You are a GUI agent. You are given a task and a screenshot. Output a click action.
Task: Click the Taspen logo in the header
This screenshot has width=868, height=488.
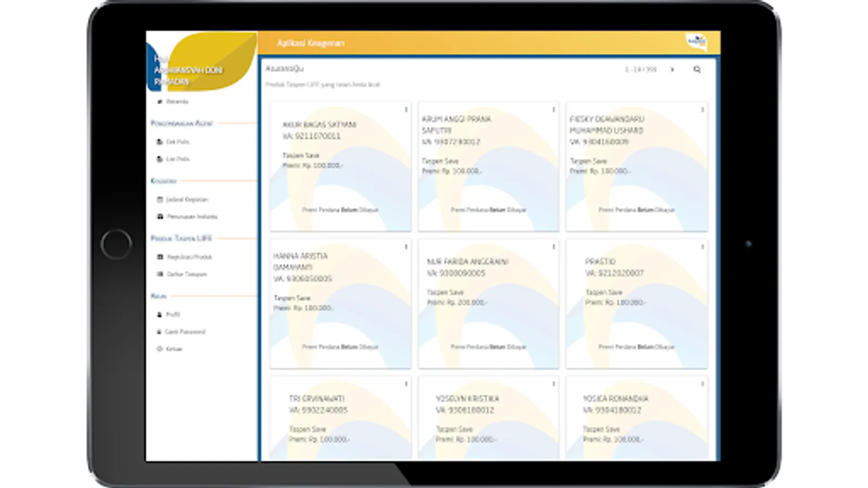tap(696, 41)
